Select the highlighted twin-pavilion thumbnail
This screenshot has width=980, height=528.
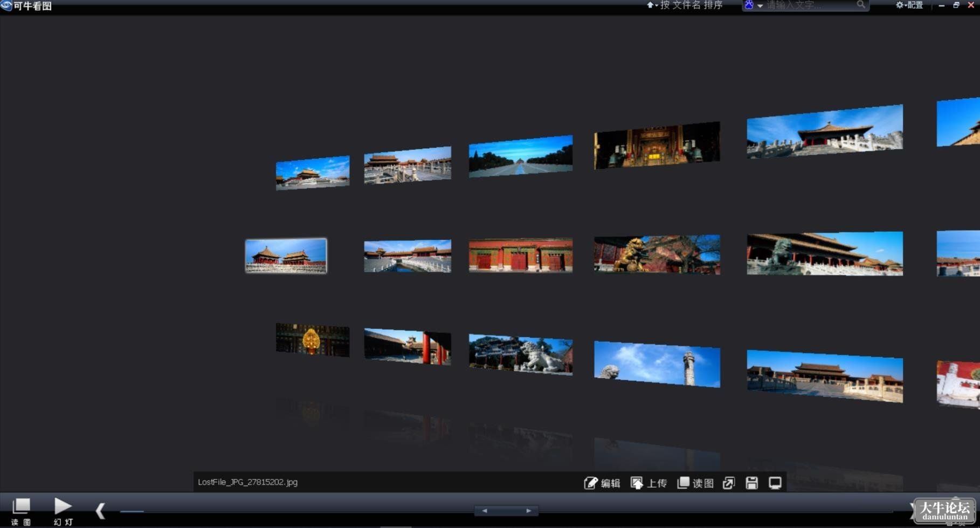click(286, 256)
